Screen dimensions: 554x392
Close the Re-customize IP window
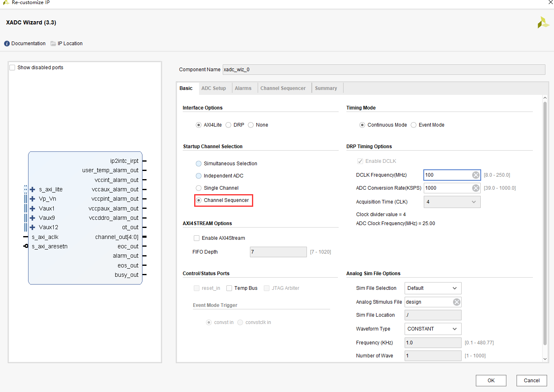550,2
